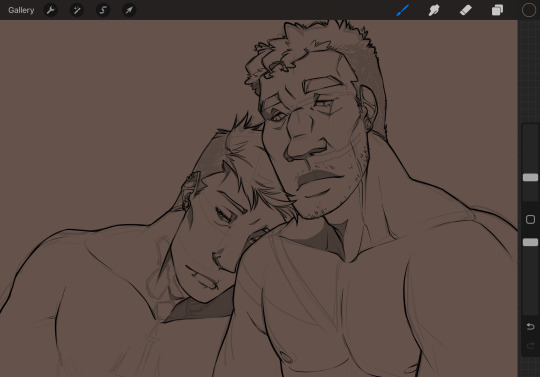Select the Smudge finger tool
The image size is (540, 377).
coord(434,10)
